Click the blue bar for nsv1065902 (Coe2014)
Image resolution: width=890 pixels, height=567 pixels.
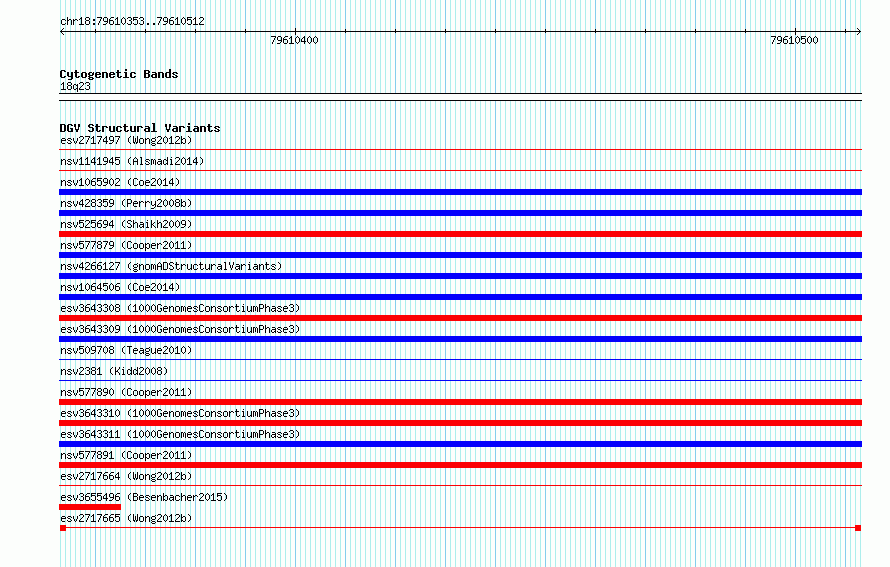coord(460,192)
